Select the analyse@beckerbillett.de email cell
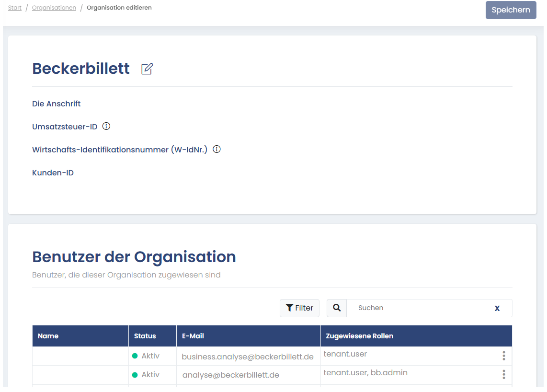 click(231, 375)
